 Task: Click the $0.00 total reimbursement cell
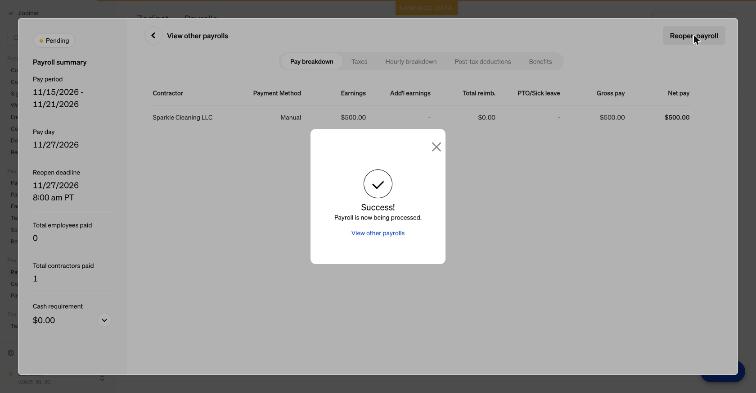tap(486, 117)
